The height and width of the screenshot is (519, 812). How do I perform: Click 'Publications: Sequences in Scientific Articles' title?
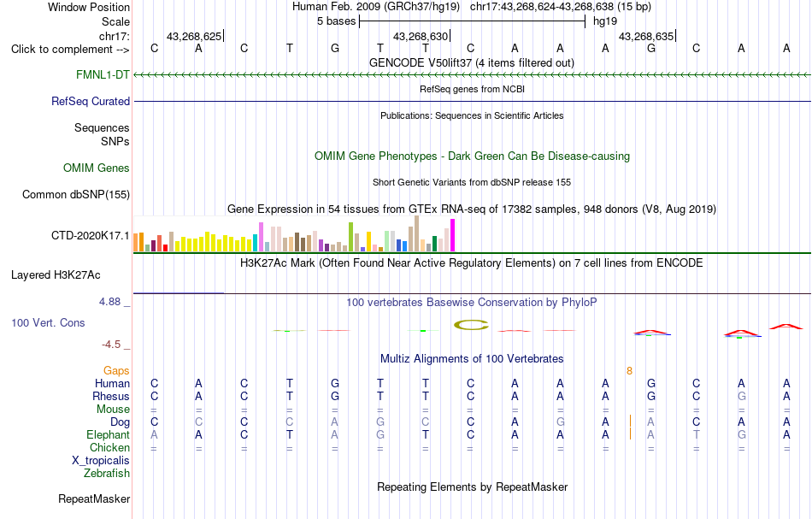(472, 115)
